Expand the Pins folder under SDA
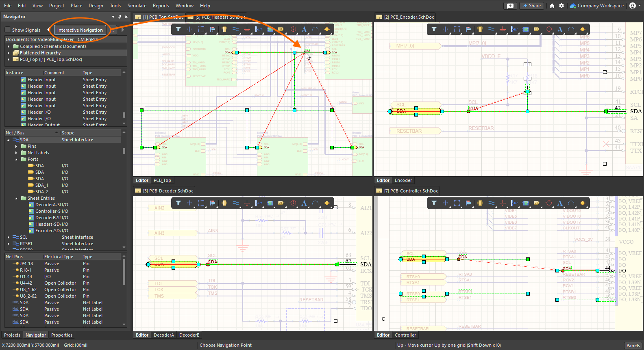 [16, 146]
